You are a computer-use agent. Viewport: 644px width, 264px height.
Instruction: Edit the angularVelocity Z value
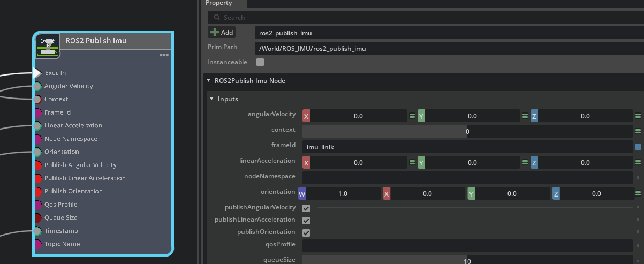tap(585, 116)
